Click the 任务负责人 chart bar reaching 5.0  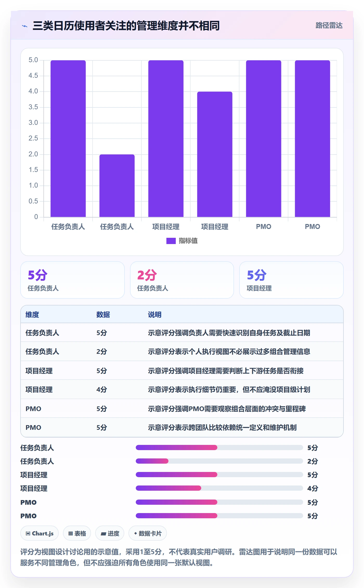pyautogui.click(x=68, y=139)
